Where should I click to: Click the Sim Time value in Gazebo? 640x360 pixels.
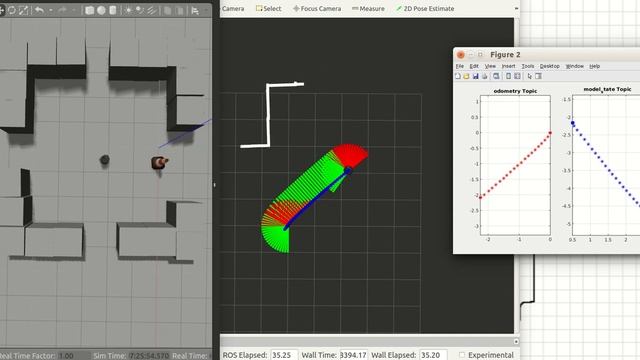click(x=149, y=356)
